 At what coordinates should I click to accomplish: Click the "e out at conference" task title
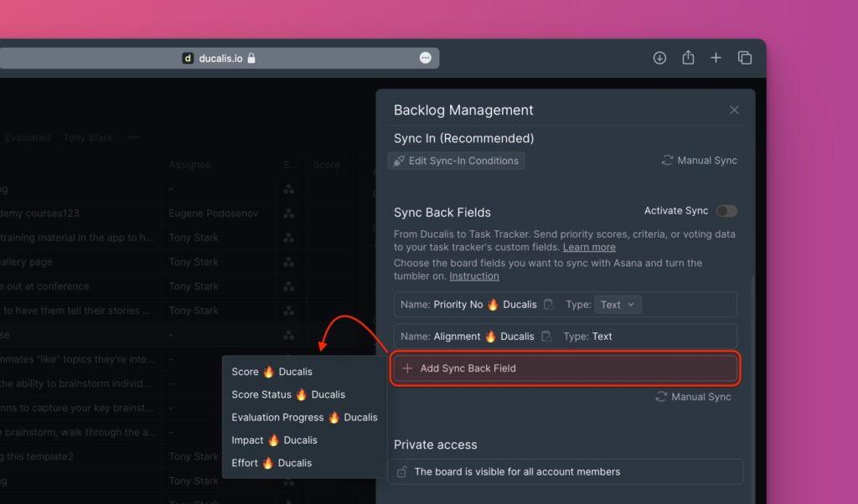point(44,286)
